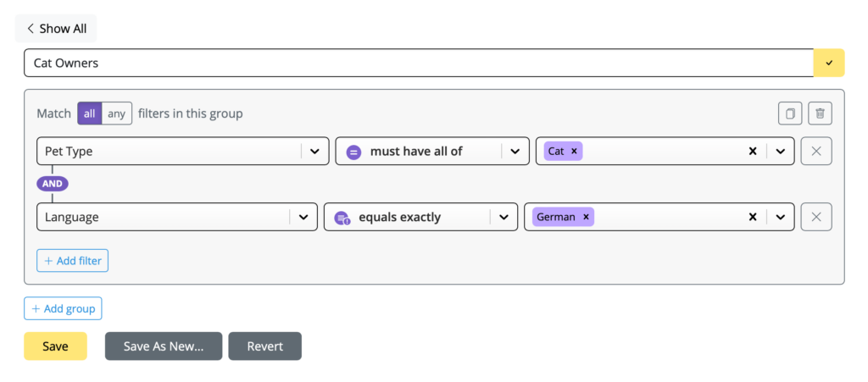Duplicate this filter group via copy icon

pyautogui.click(x=790, y=113)
